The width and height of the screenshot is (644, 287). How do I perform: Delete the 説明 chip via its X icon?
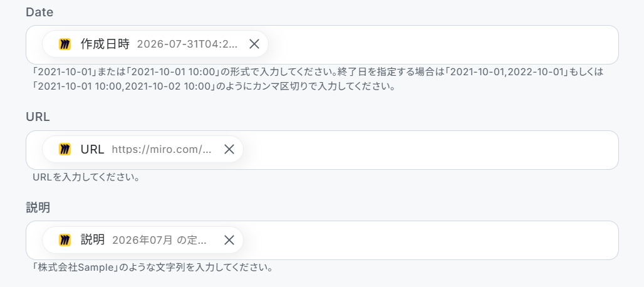(229, 240)
